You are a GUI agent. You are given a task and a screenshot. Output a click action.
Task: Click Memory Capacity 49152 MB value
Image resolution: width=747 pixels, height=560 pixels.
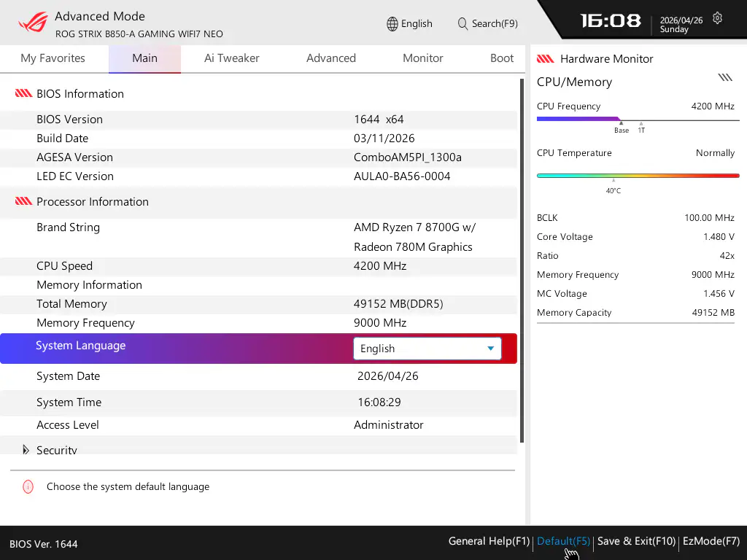click(x=713, y=313)
